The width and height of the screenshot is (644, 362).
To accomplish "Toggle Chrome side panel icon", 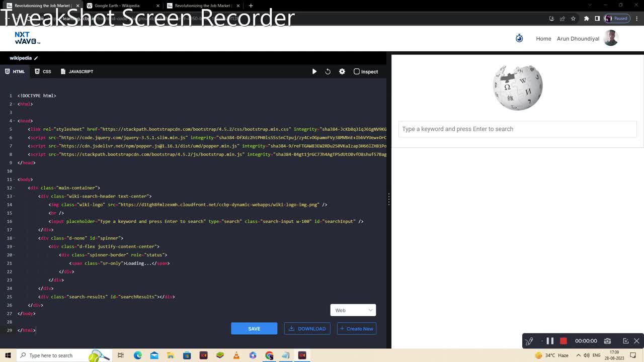I will click(597, 19).
